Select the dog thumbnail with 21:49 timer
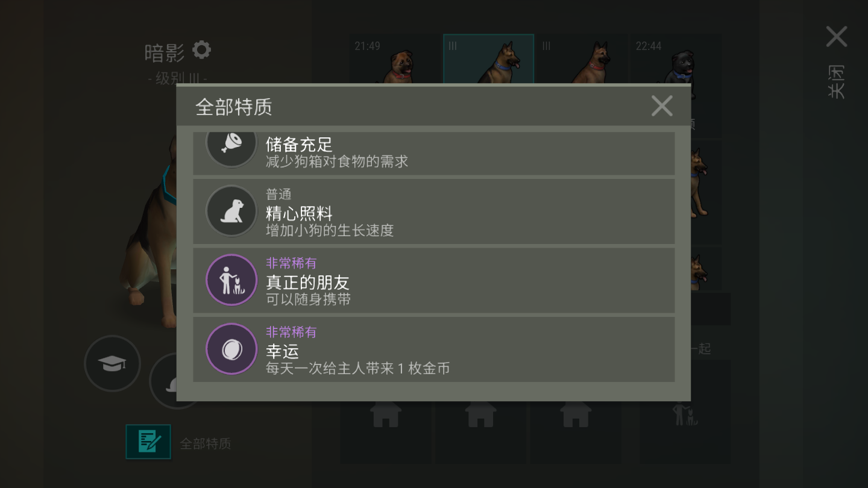This screenshot has height=488, width=868. click(395, 60)
